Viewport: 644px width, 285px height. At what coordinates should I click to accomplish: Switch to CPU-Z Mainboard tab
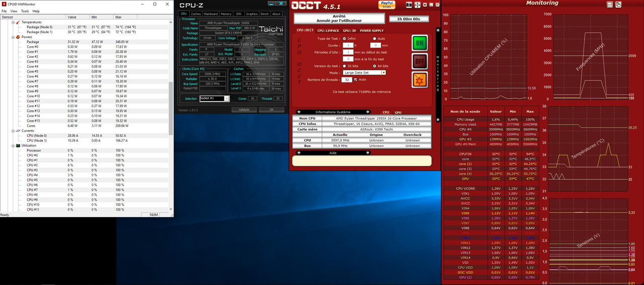211,14
